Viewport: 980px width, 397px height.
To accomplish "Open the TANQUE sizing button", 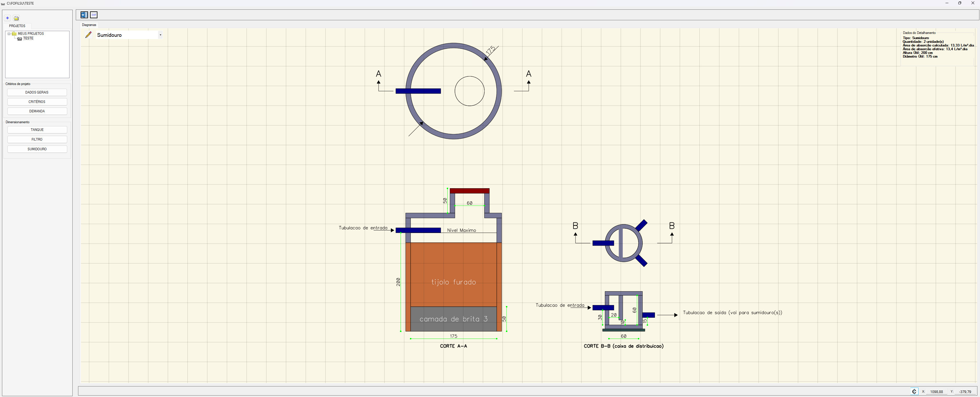I will pos(37,129).
